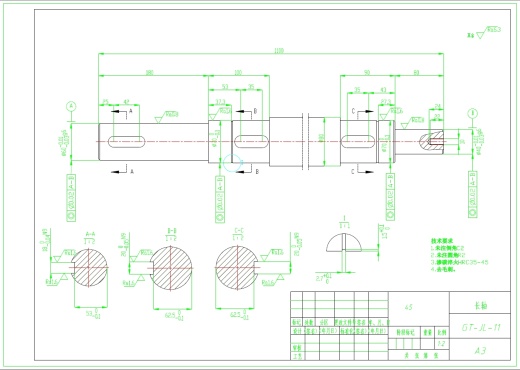The height and width of the screenshot is (370, 520).
Task: Click the hatched B-B section circle
Action: [x=171, y=268]
